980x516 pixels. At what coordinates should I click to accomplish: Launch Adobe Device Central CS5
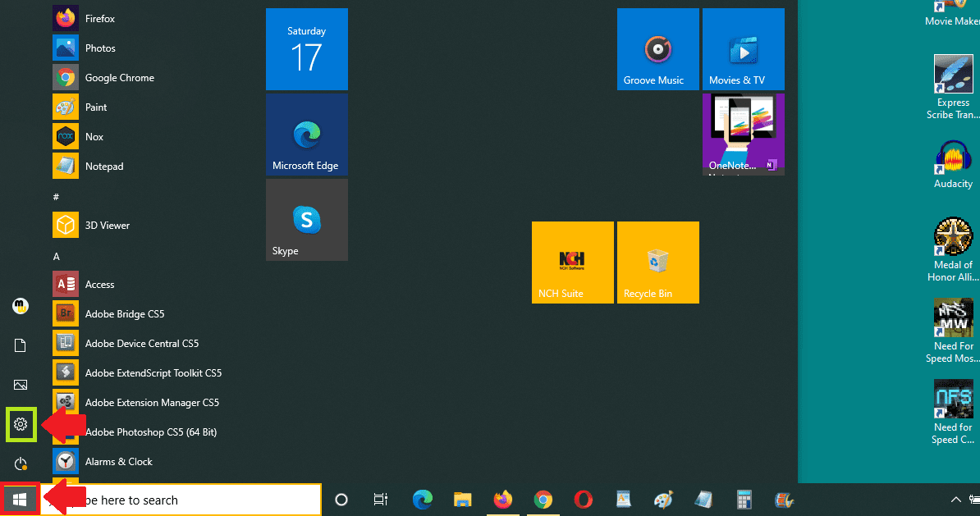(x=126, y=343)
